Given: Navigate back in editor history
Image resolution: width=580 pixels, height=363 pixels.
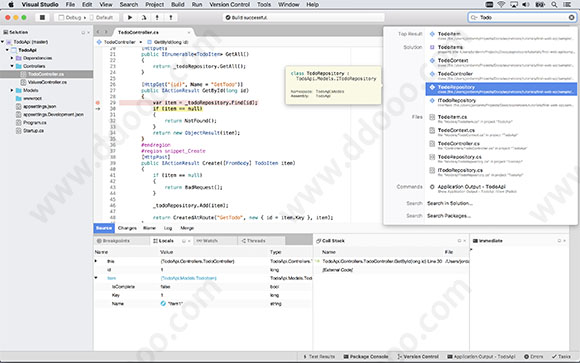Looking at the screenshot, I should coord(98,32).
